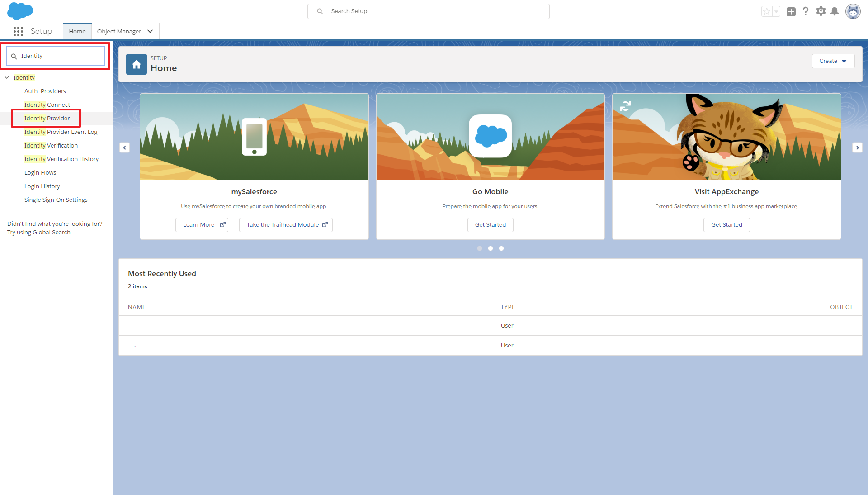
Task: Click the Salesforce app icon on Go Mobile card
Action: tap(491, 136)
